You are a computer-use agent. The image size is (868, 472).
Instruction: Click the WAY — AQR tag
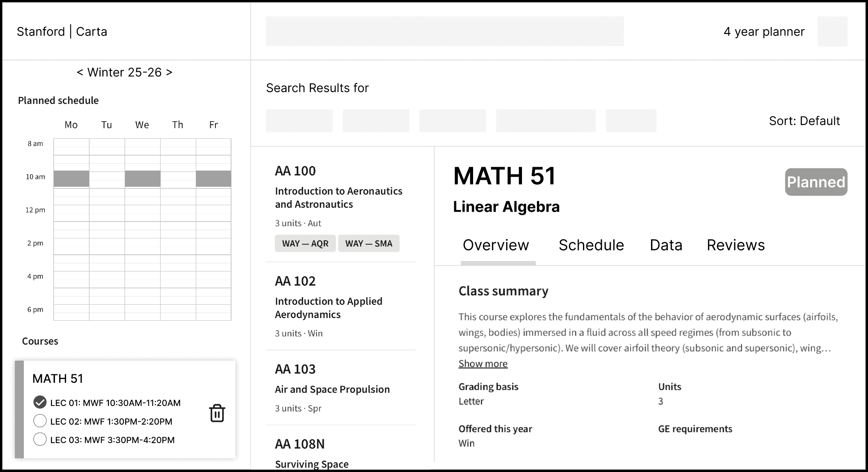305,243
